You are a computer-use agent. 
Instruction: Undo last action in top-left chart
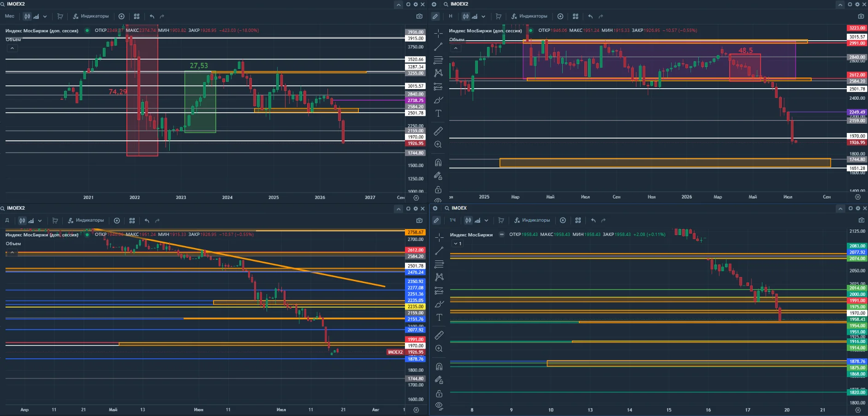pyautogui.click(x=152, y=16)
